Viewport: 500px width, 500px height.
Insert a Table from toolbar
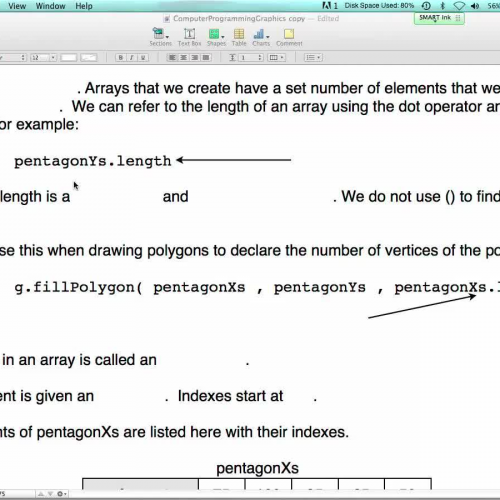[x=239, y=37]
